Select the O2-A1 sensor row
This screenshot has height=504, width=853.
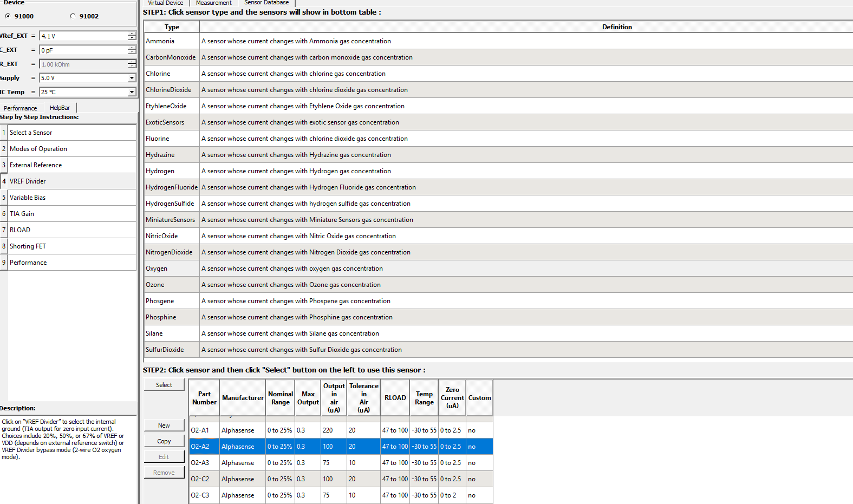coord(341,430)
